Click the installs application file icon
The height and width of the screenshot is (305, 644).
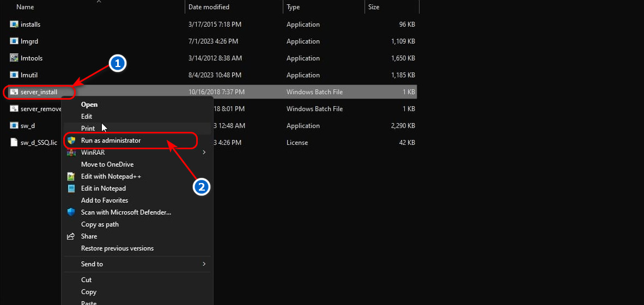click(14, 24)
